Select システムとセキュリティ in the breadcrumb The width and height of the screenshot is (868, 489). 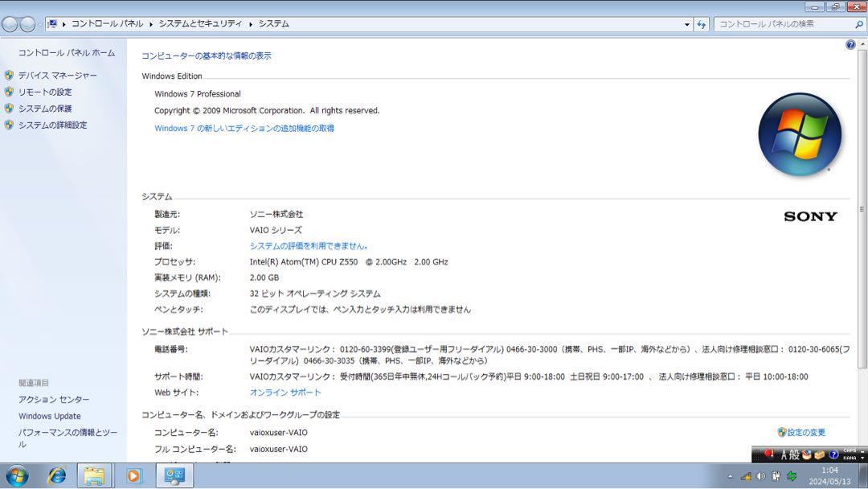point(200,24)
